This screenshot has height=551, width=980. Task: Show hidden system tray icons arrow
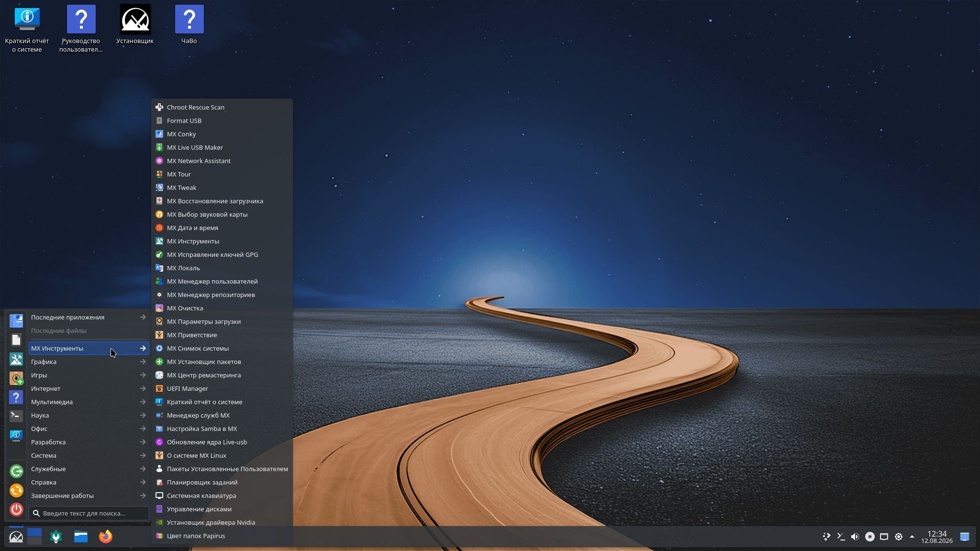[912, 537]
